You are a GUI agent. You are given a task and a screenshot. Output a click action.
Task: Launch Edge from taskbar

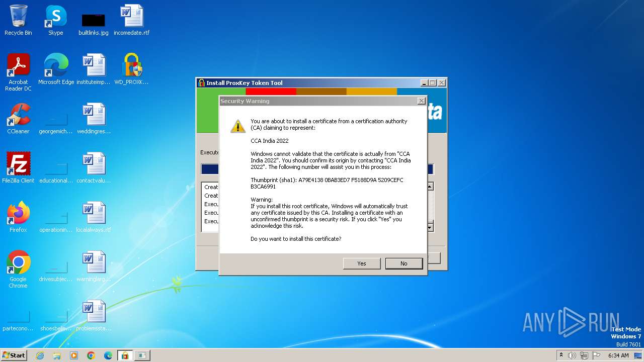point(108,355)
